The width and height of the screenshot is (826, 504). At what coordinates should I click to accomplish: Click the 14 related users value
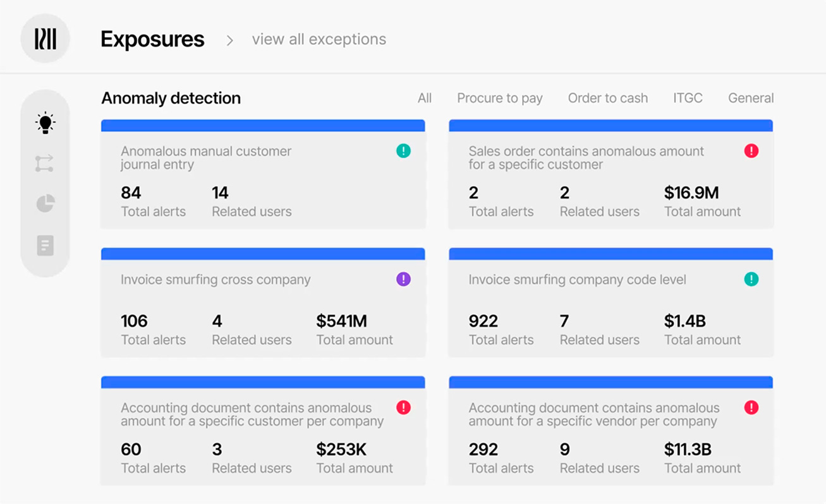220,193
